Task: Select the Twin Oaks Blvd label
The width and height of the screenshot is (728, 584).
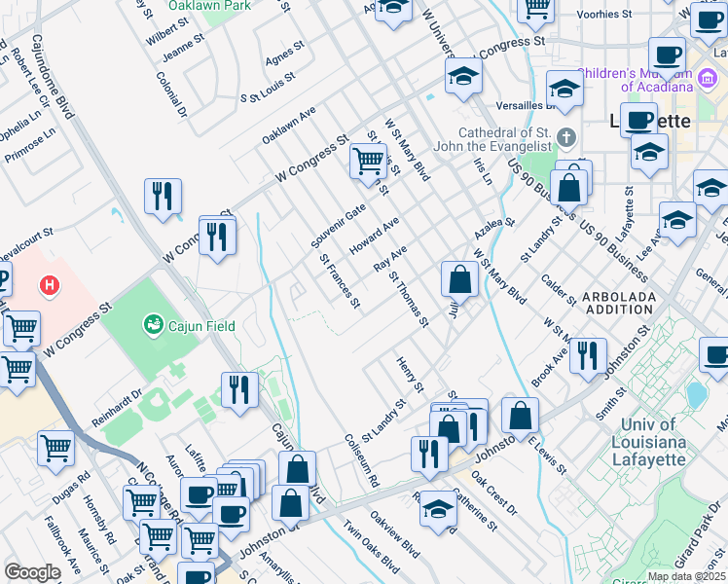Action: click(x=371, y=547)
